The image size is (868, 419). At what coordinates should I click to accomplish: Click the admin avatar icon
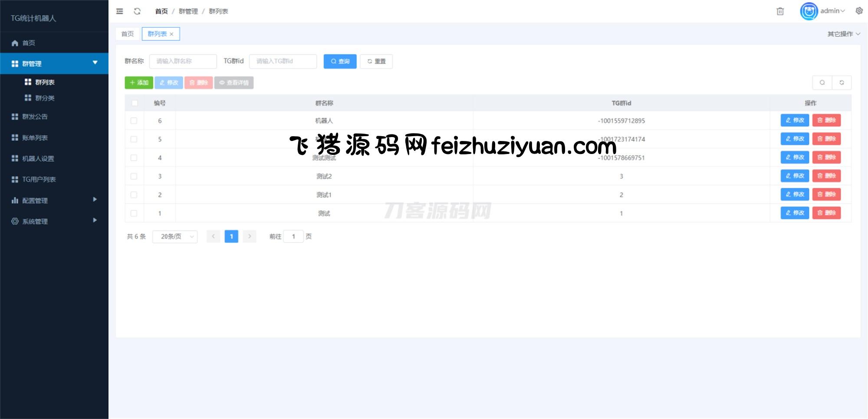coord(809,11)
